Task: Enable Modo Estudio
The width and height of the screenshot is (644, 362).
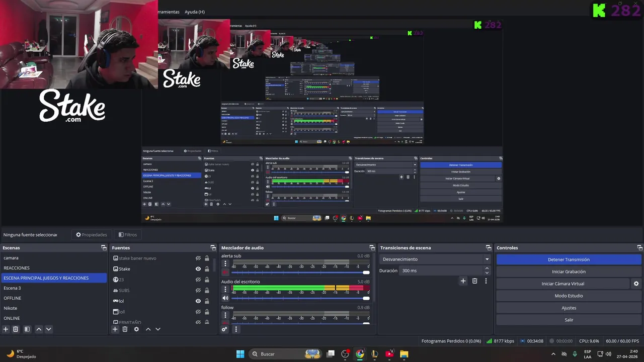Action: [569, 296]
